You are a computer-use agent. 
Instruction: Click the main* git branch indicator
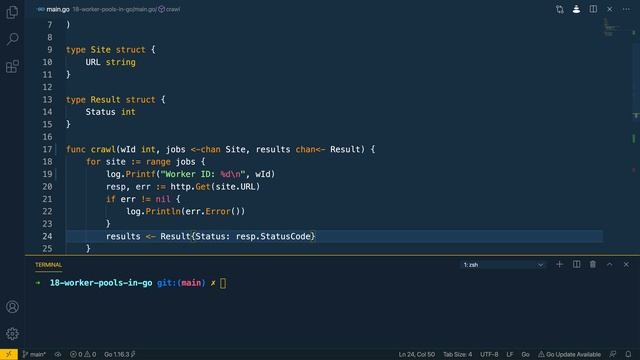34,354
